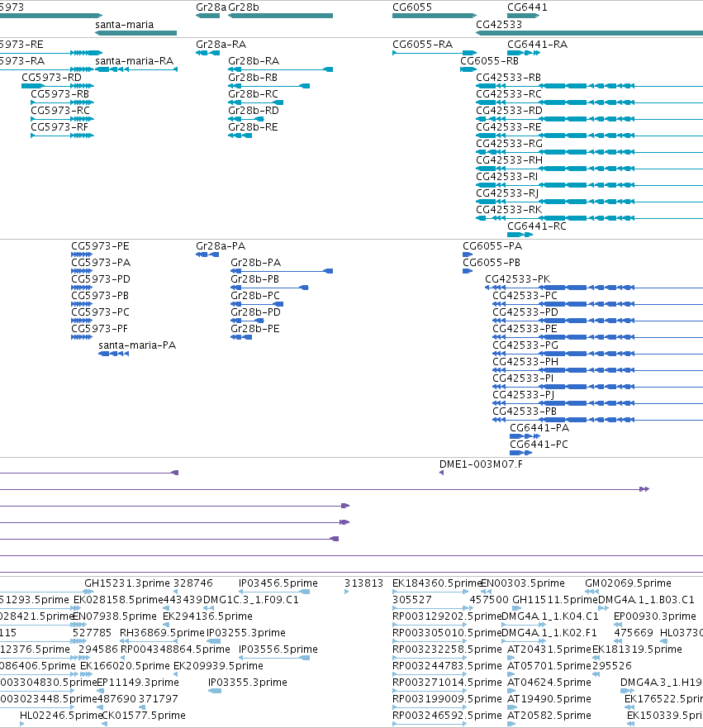
Task: Select the Gr28b gene label
Action: pyautogui.click(x=244, y=7)
